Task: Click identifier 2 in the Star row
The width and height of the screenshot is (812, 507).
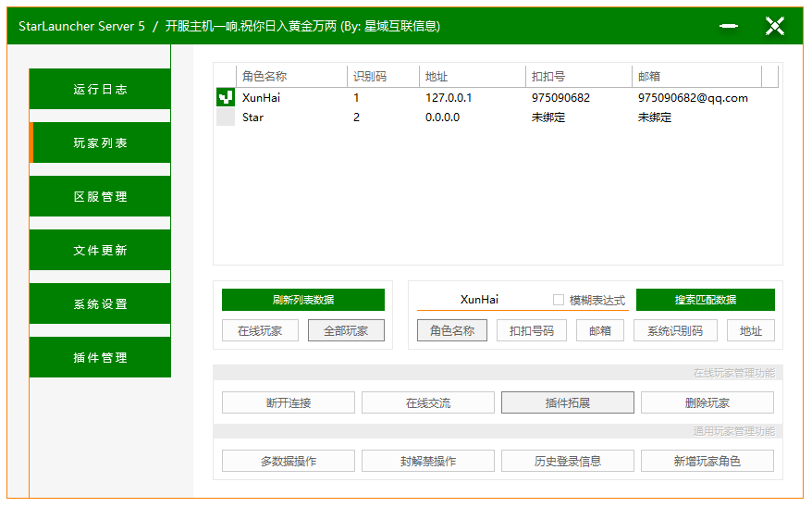Action: (356, 117)
